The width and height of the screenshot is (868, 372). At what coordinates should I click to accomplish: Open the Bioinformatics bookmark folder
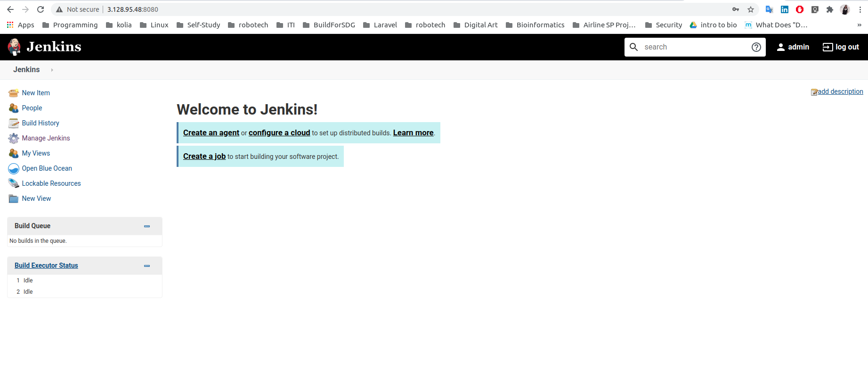point(535,25)
